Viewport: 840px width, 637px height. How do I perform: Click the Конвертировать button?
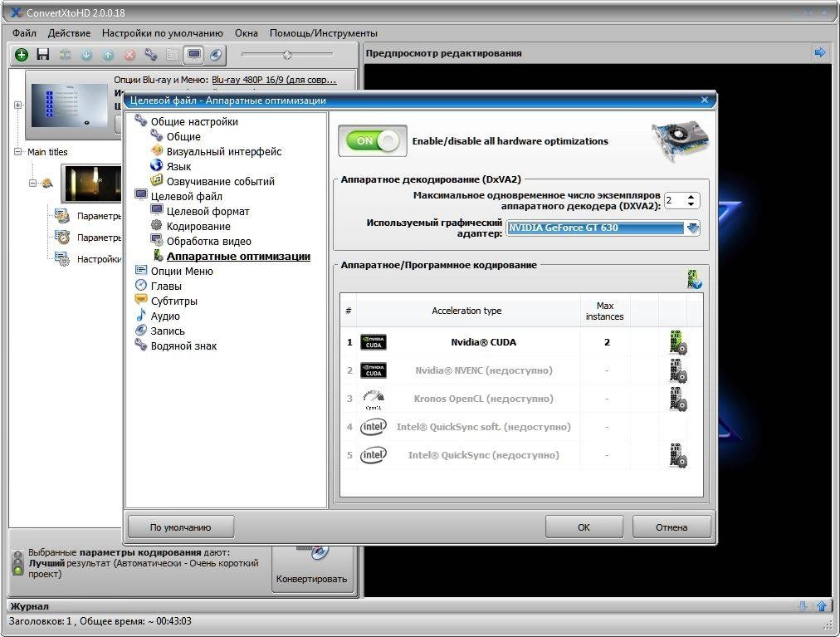(x=312, y=570)
